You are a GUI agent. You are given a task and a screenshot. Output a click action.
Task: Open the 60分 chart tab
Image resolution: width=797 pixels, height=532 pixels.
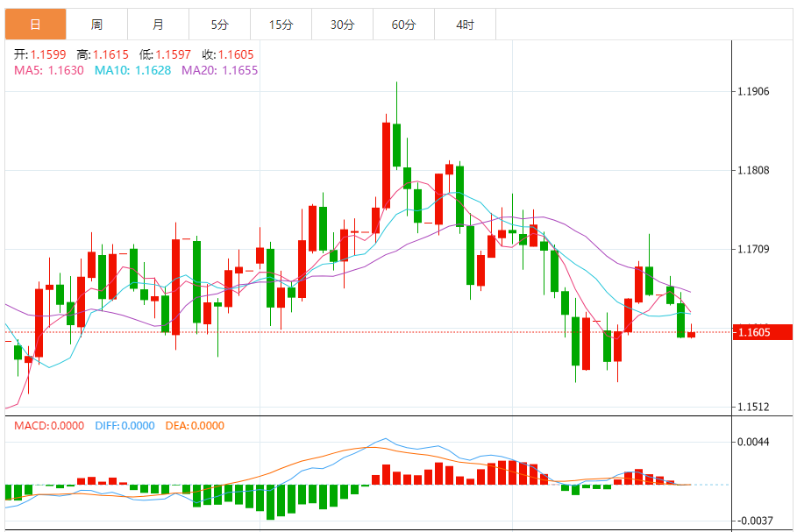coord(403,25)
